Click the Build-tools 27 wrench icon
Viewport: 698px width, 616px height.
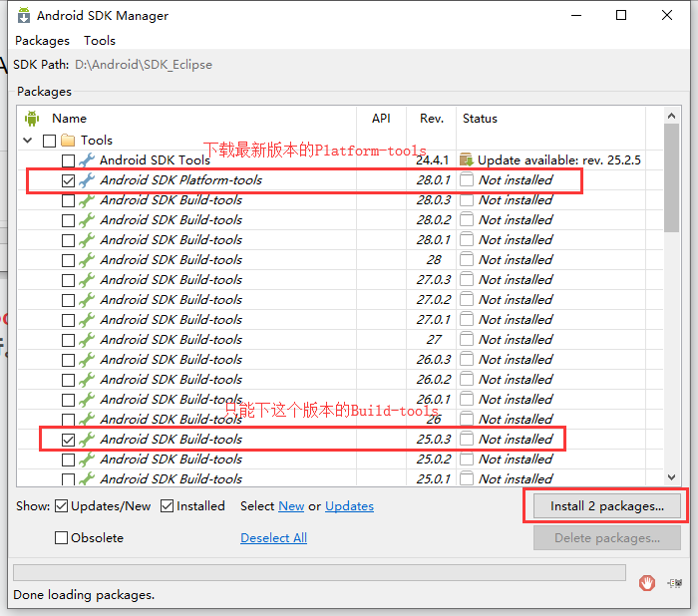coord(87,340)
